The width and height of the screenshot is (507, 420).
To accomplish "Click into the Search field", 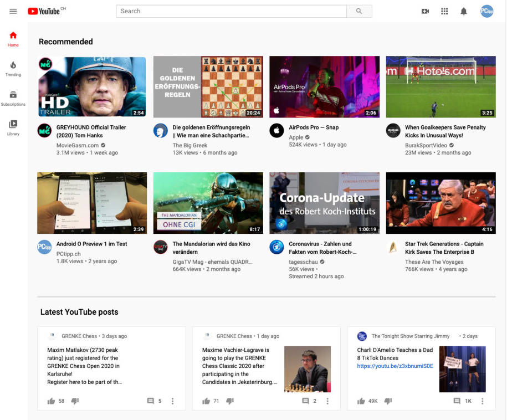I will pos(231,11).
